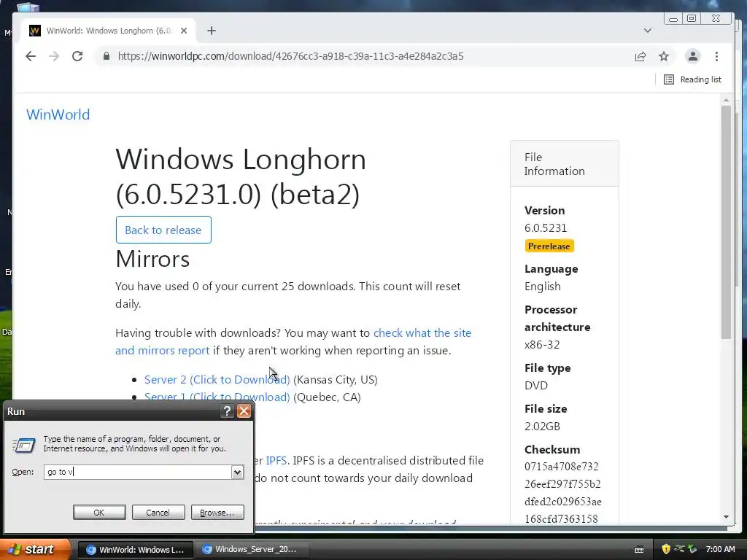Open the Reading list panel
This screenshot has height=560, width=747.
point(693,79)
